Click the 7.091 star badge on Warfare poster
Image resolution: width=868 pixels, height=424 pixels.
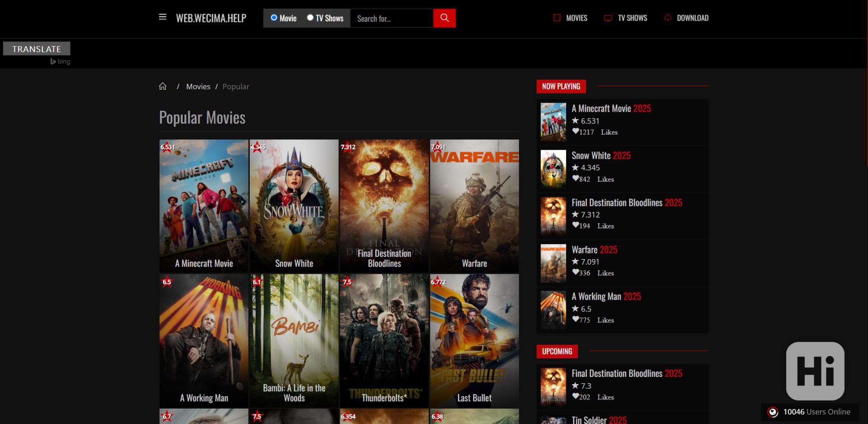point(438,147)
